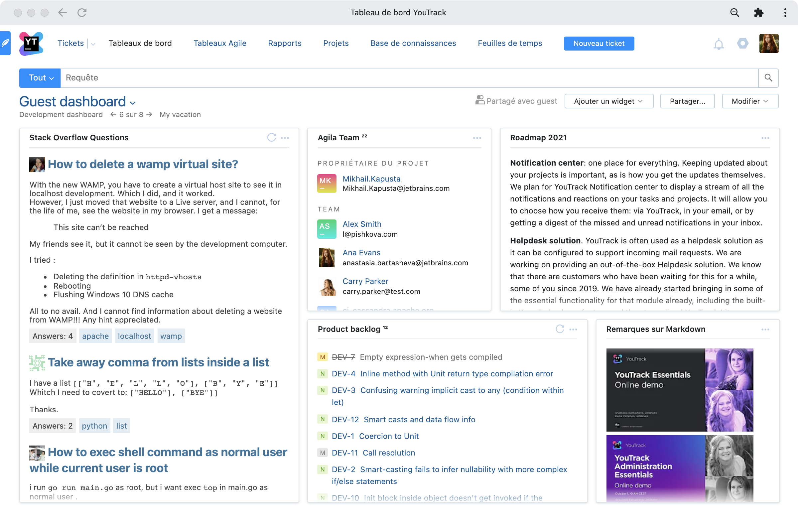Open the browser three-dot menu
798x532 pixels.
tap(785, 13)
